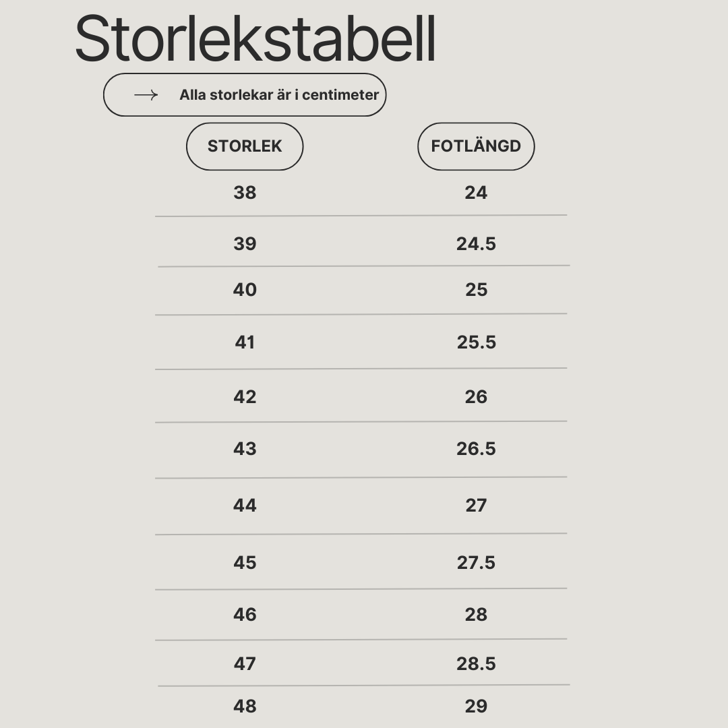
Task: Select size 44 in the table
Action: pyautogui.click(x=245, y=505)
